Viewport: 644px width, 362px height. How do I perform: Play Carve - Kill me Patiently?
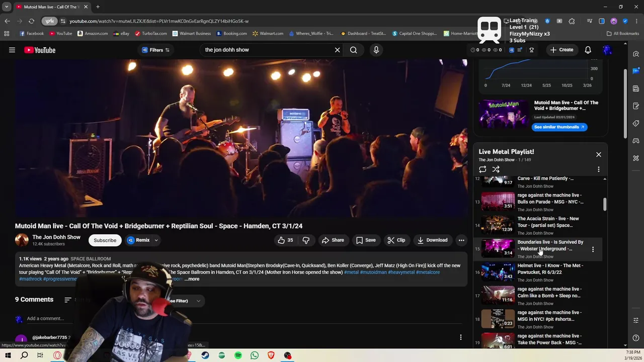pos(538,182)
